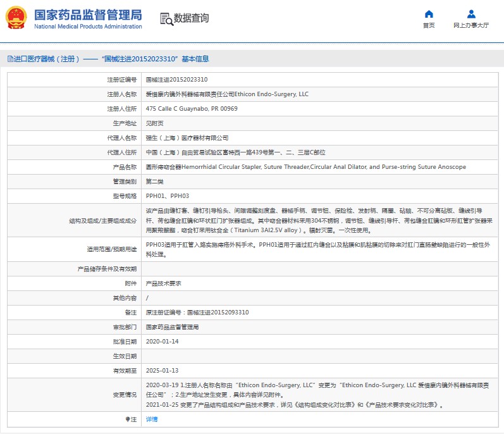Click the change entry dated 2020-03-19

click(317, 390)
